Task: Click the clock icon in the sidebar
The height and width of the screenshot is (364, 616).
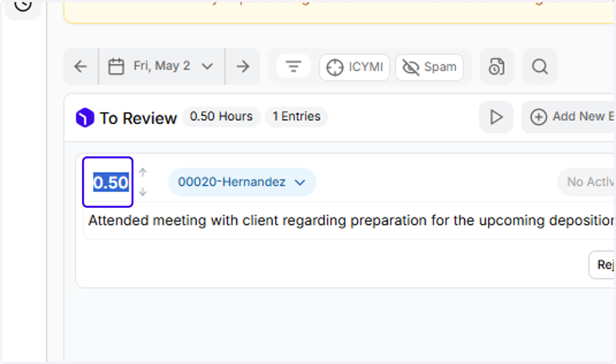Action: 23,5
